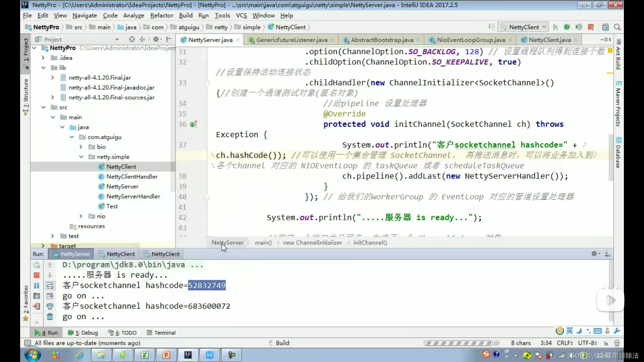The width and height of the screenshot is (644, 362).
Task: Open Excel from Windows taskbar
Action: (145, 355)
